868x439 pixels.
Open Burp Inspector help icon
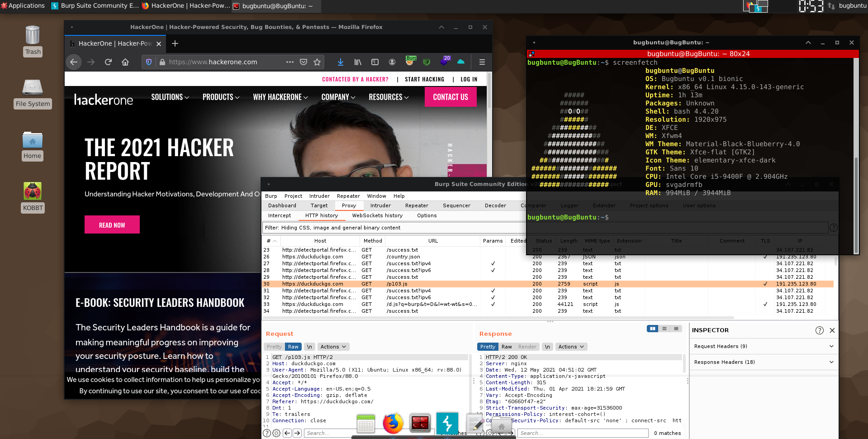coord(820,330)
